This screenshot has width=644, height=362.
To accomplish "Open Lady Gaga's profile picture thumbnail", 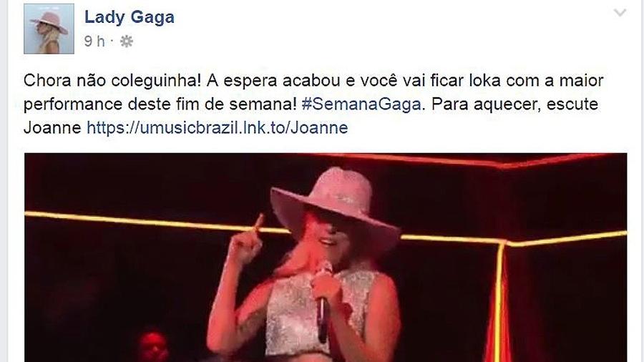I will pos(49,29).
